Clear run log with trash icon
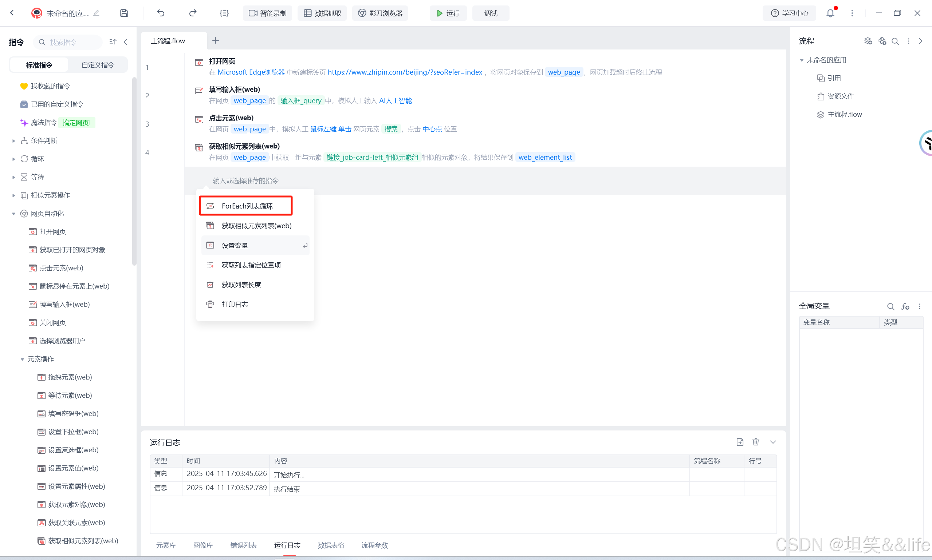 [756, 442]
